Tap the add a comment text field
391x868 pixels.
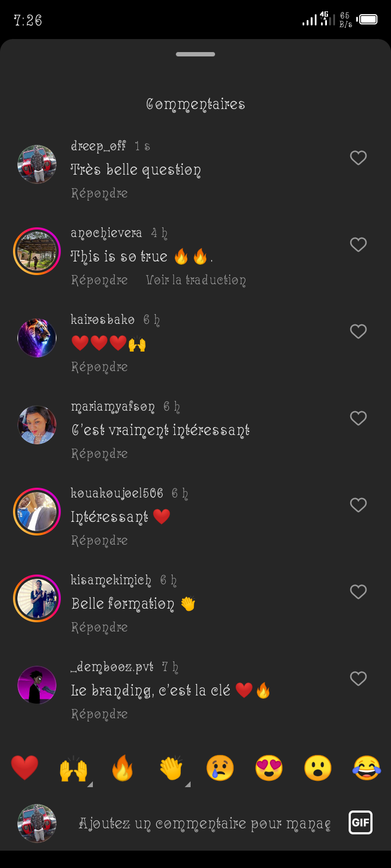(x=204, y=824)
